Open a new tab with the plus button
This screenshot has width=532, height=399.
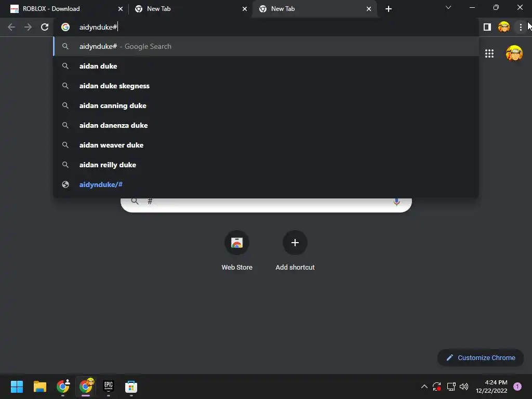click(x=389, y=9)
